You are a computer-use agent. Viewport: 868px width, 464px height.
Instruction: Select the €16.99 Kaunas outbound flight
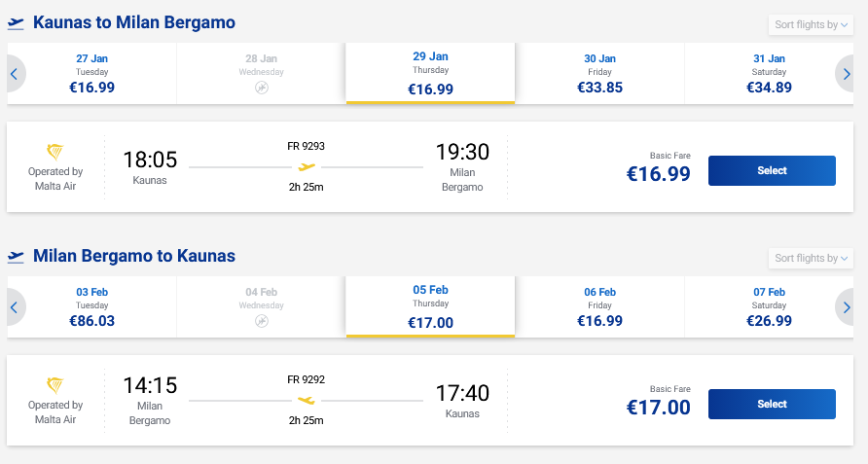772,171
